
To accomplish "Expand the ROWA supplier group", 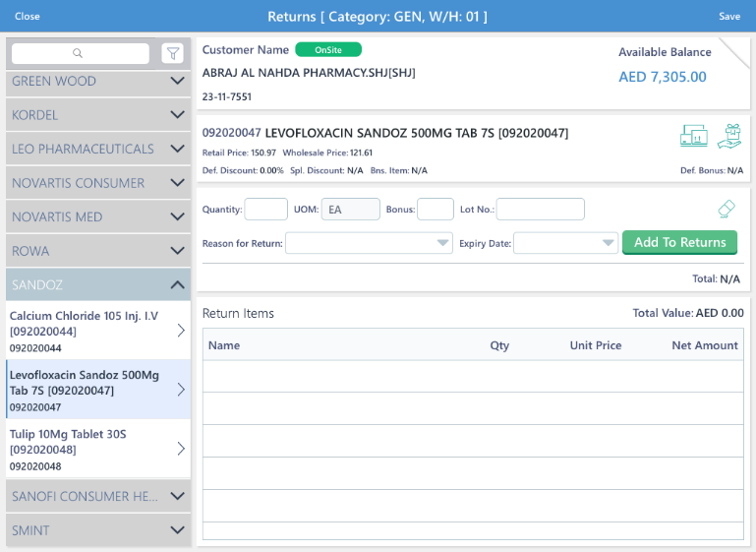I will tap(98, 251).
